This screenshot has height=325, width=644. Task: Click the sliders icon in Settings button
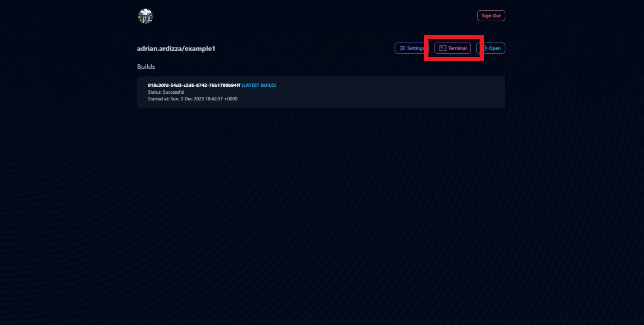coord(402,48)
